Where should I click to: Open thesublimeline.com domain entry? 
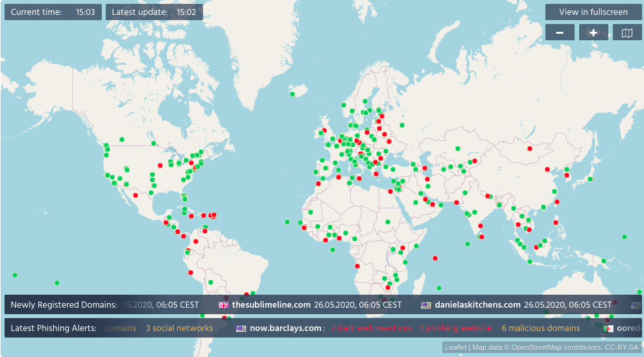pyautogui.click(x=271, y=305)
